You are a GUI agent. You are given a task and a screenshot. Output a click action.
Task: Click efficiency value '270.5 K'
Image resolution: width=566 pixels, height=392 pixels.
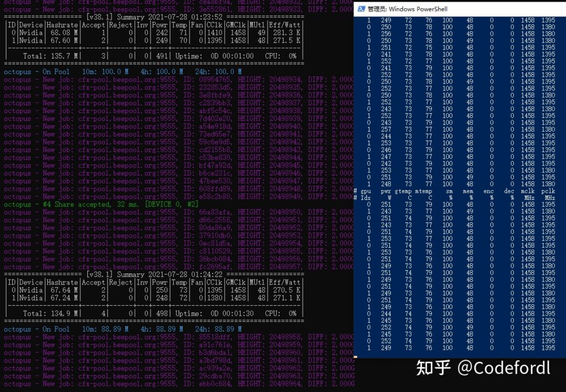(287, 290)
